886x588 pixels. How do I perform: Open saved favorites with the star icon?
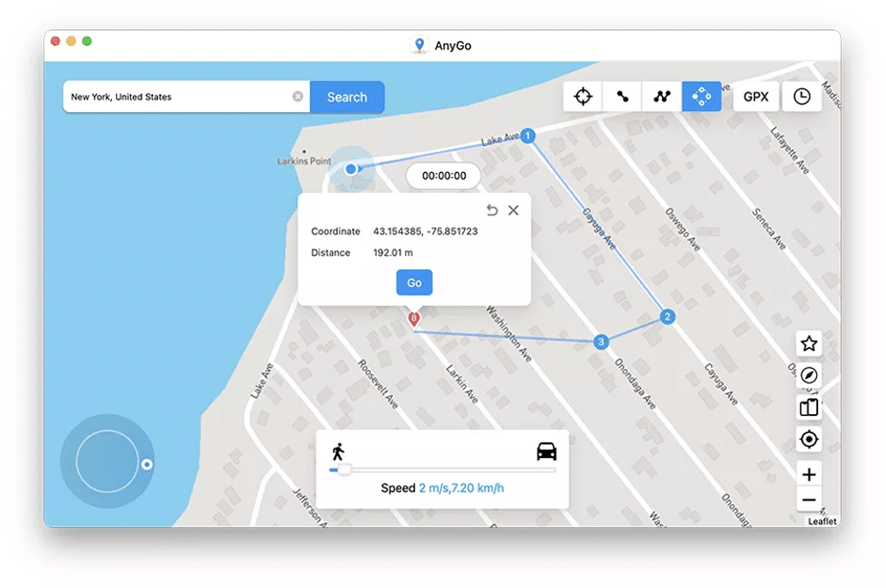808,344
